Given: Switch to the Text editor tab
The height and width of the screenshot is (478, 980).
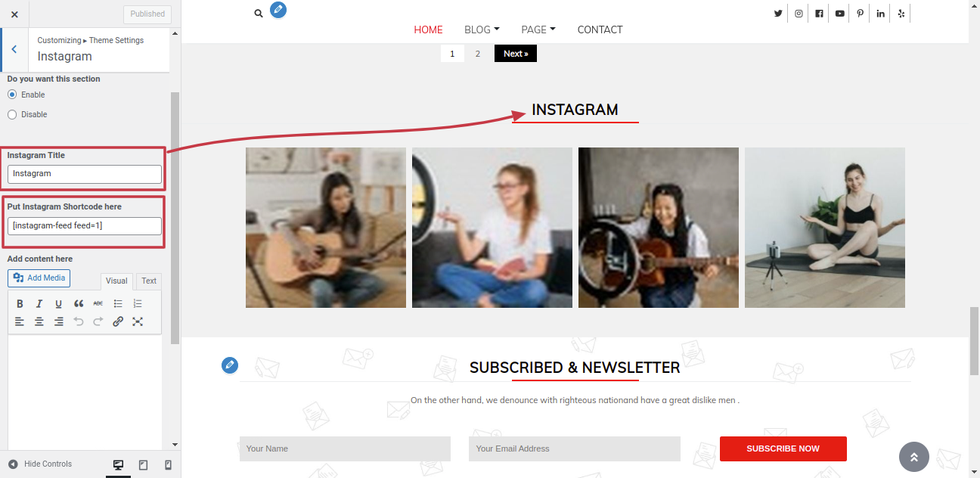Looking at the screenshot, I should 149,281.
